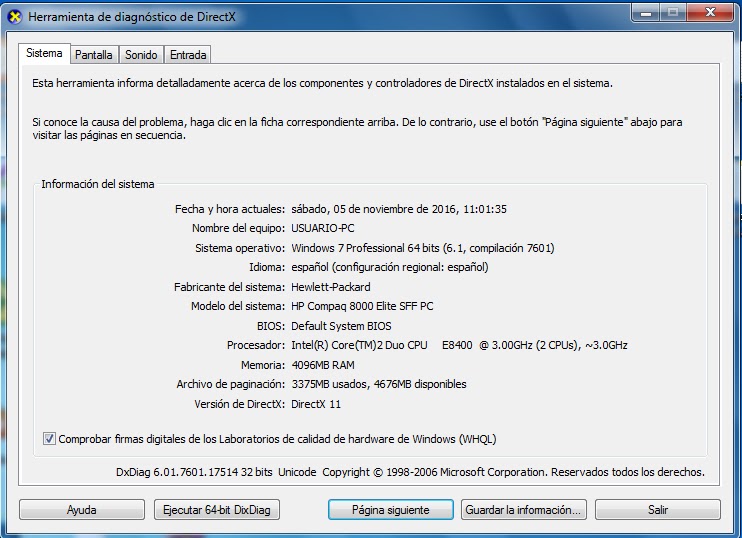The image size is (742, 538).
Task: Toggle the WHQL digital signatures checkbox
Action: (49, 439)
